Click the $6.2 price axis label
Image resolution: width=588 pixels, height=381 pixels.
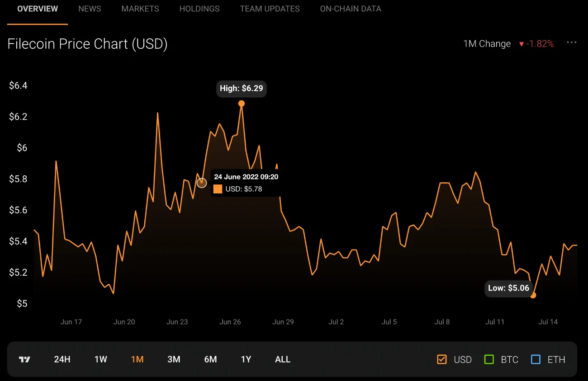coord(19,117)
